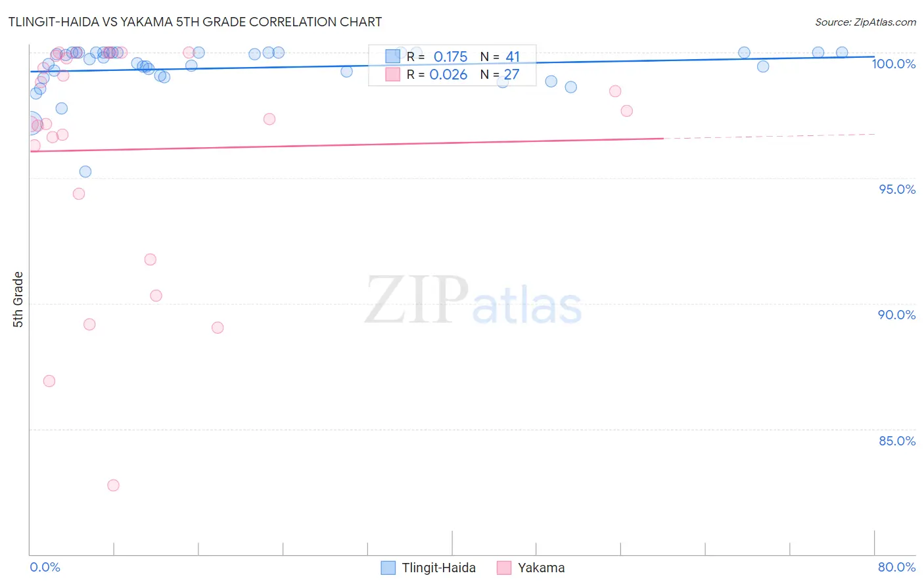Click the N = 27 sample count
The width and height of the screenshot is (924, 586).
pos(499,74)
